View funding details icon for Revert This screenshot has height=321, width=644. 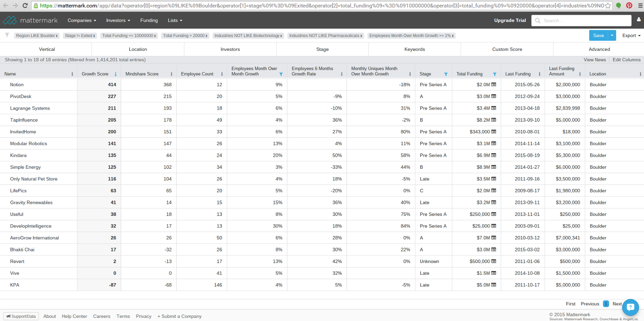point(494,261)
